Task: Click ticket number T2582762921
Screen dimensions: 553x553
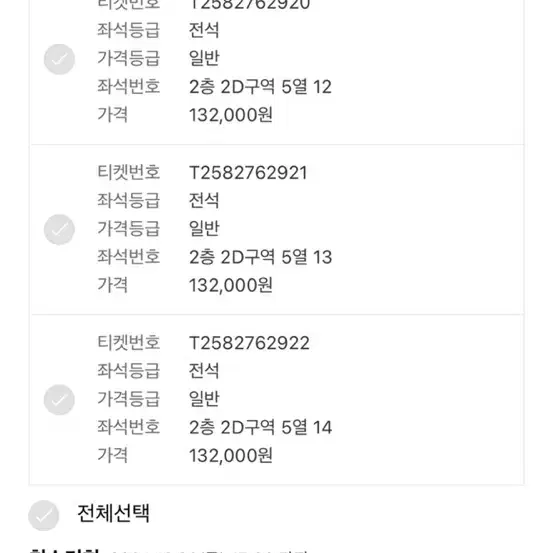Action: pos(248,173)
